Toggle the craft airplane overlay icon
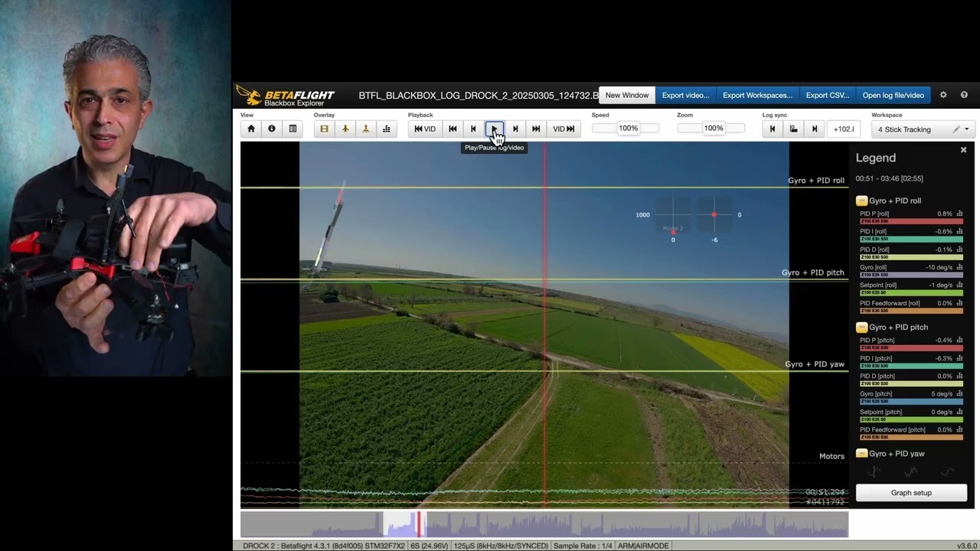The width and height of the screenshot is (980, 551). (x=345, y=129)
